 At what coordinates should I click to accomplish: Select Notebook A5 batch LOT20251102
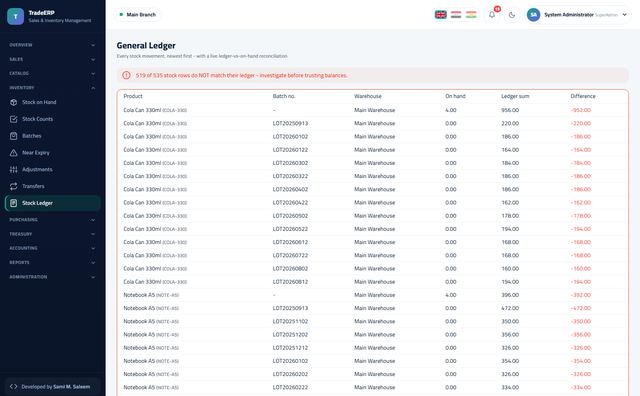pyautogui.click(x=290, y=321)
